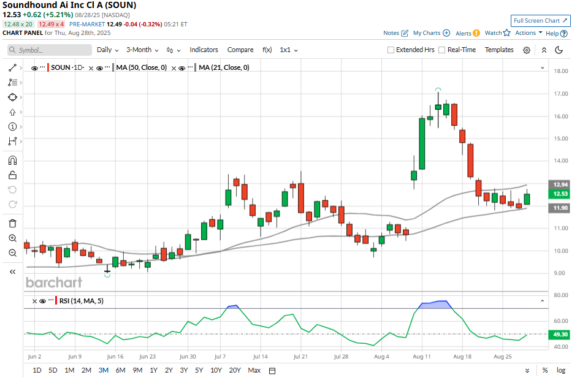The width and height of the screenshot is (588, 383).
Task: Click the red color marker beside RSI
Action: click(x=56, y=301)
